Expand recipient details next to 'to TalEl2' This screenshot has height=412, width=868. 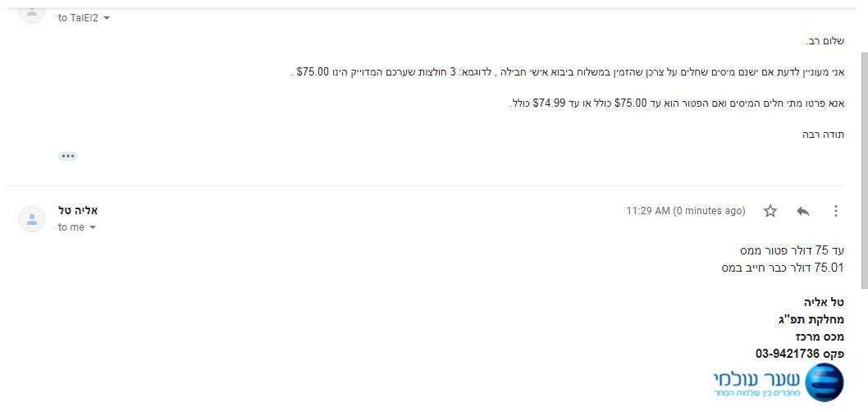(x=107, y=18)
